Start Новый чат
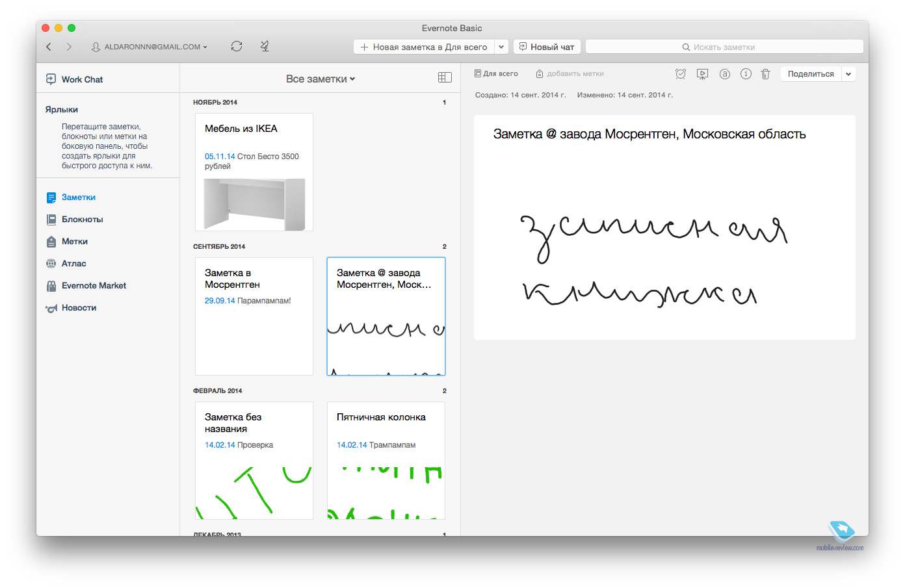This screenshot has height=588, width=905. coord(547,47)
